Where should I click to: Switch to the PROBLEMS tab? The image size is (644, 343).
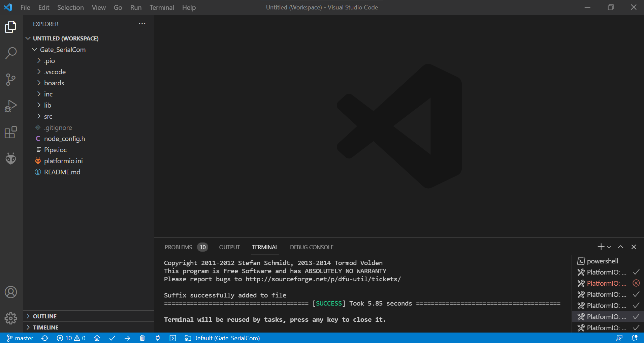(x=178, y=247)
